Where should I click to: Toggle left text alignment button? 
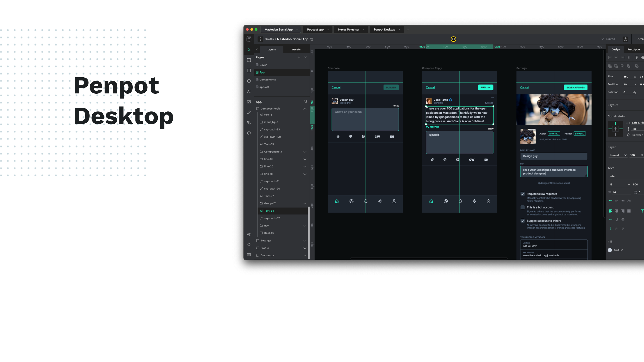[x=611, y=211]
